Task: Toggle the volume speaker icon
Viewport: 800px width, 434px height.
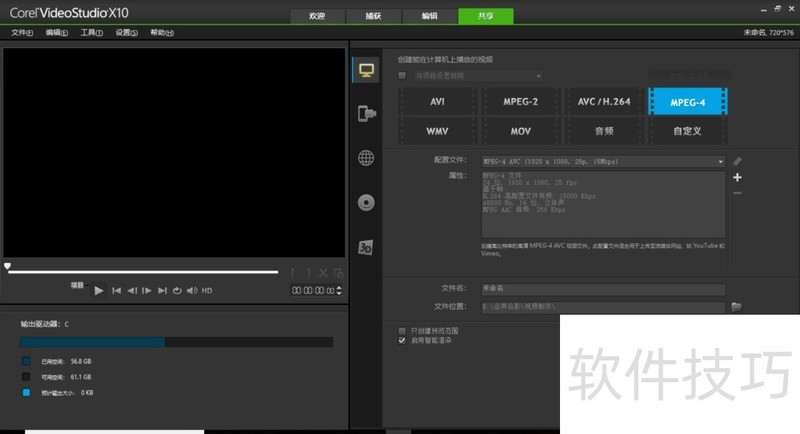Action: point(193,290)
